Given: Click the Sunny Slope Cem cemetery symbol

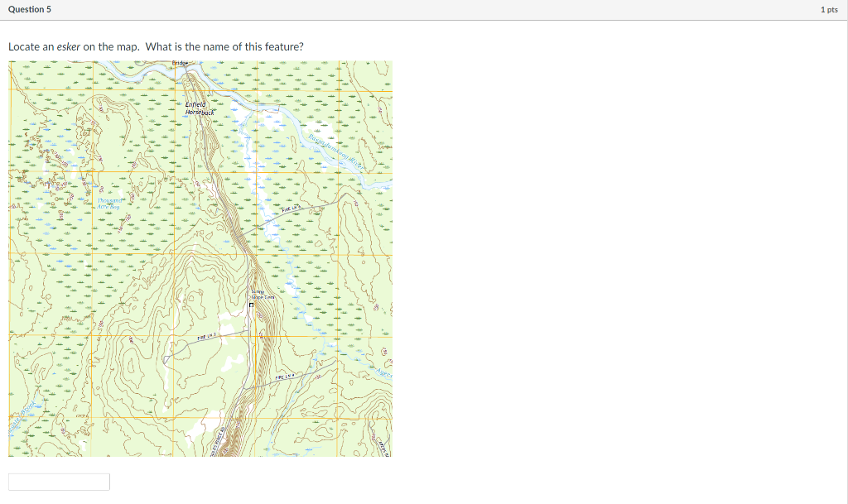Looking at the screenshot, I should point(253,305).
